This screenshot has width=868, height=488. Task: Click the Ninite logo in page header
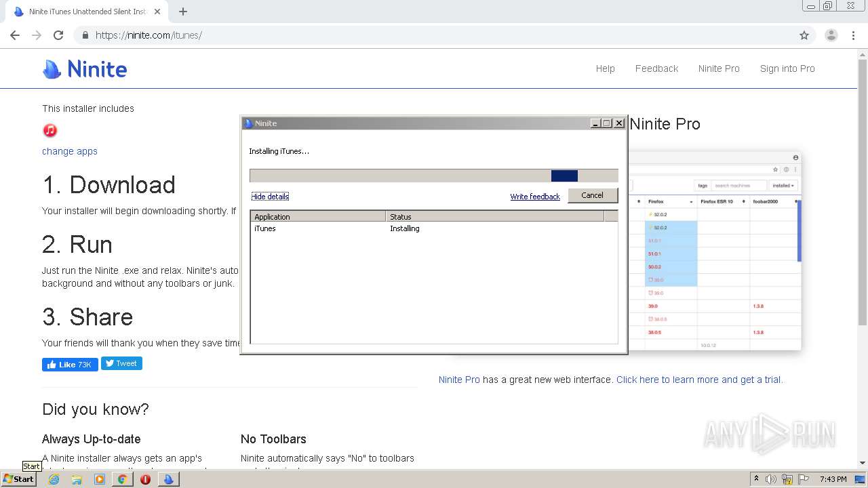click(x=85, y=69)
